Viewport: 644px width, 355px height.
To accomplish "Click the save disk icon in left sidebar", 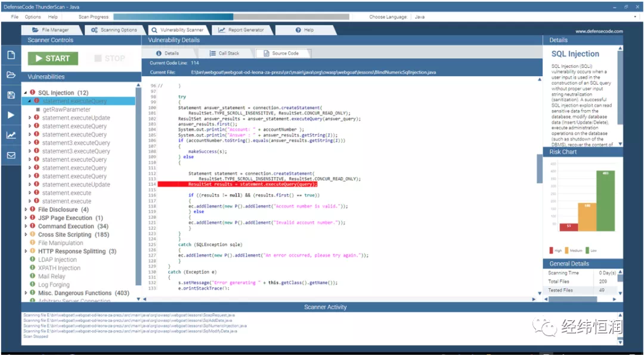I will click(11, 95).
